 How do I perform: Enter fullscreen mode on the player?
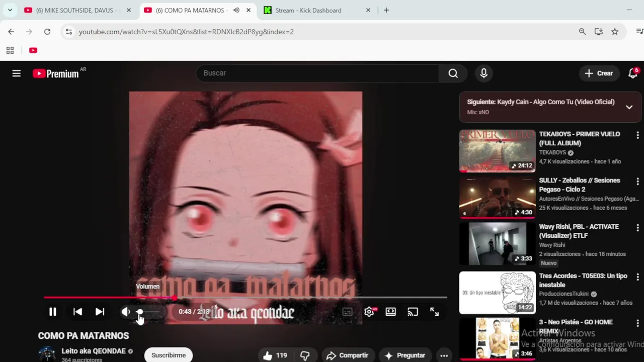coord(435,312)
